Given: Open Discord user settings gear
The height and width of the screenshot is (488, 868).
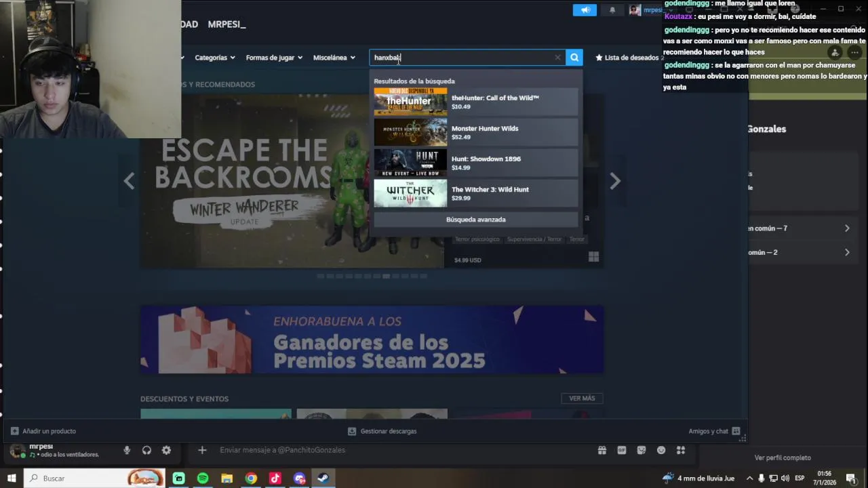Looking at the screenshot, I should [x=166, y=450].
